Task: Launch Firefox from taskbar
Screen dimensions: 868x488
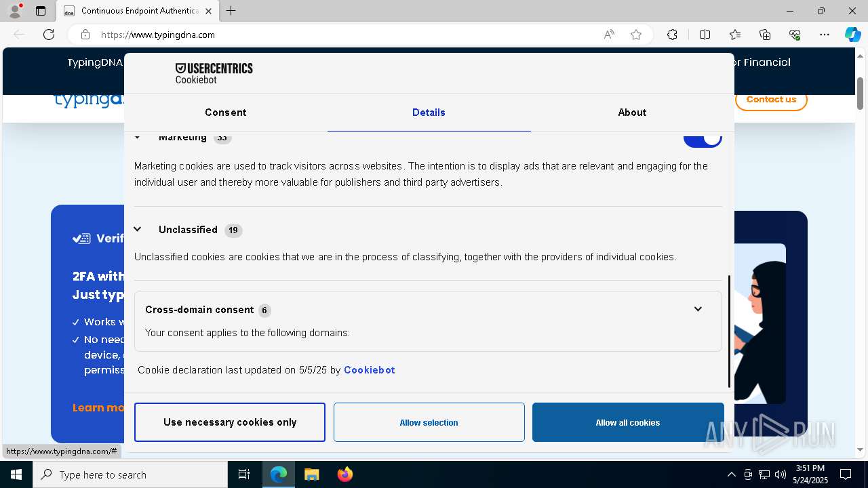Action: 344,474
